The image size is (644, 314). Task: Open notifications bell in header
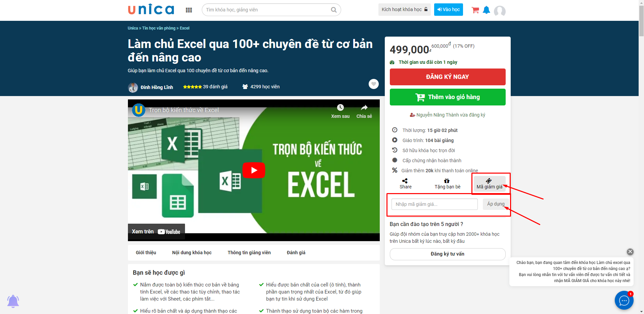(x=486, y=10)
